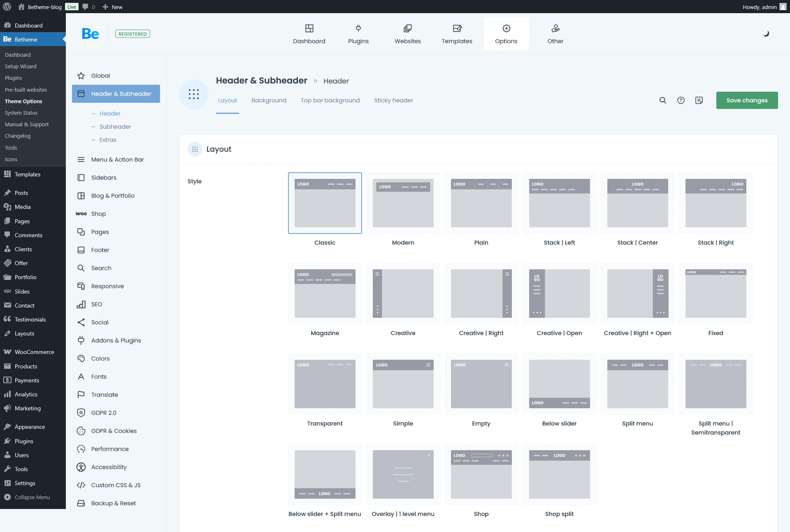The width and height of the screenshot is (790, 532).
Task: Click the help question-mark icon
Action: [681, 100]
